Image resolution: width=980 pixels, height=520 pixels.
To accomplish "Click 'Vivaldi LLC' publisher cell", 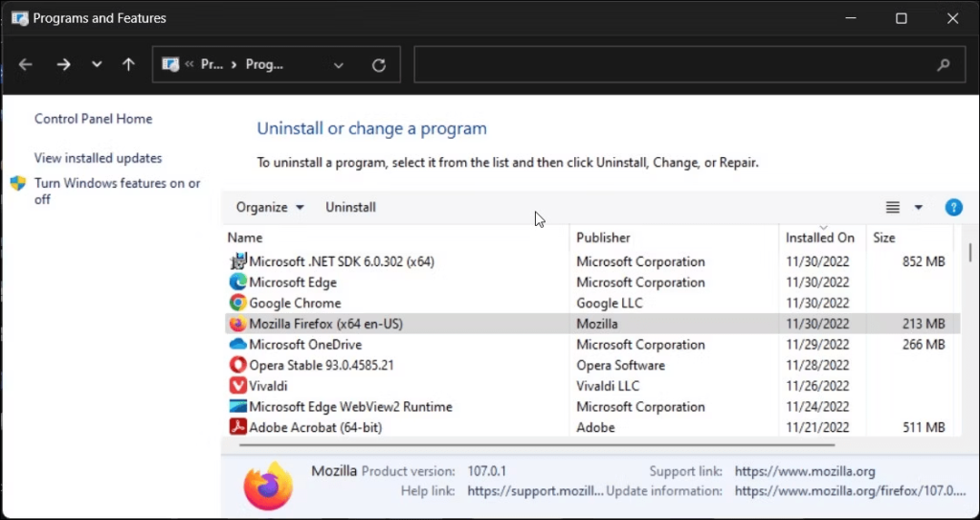I will pos(608,386).
